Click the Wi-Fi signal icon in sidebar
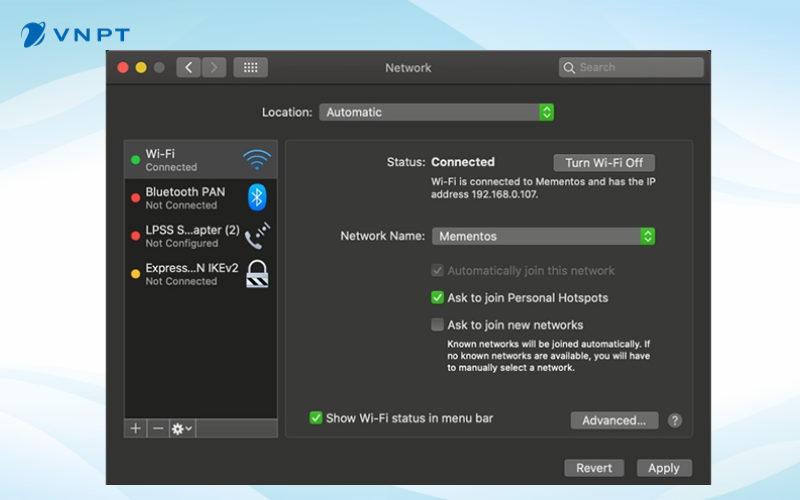Screen dimensions: 800x500 click(257, 160)
